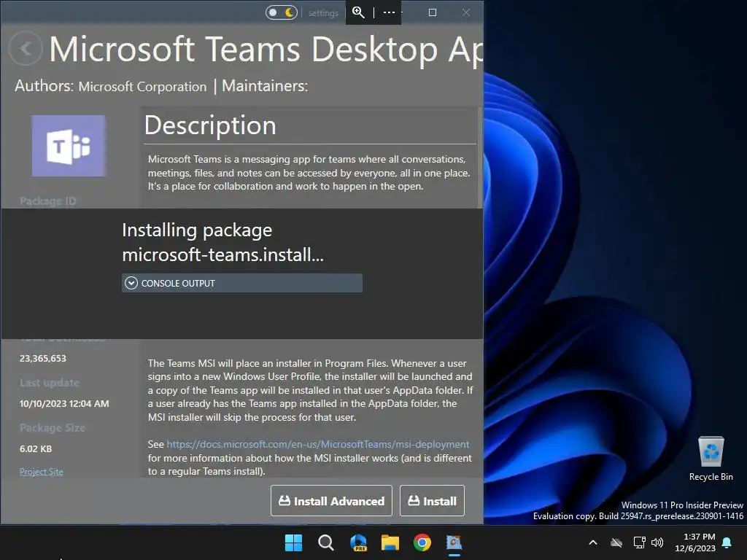Open the settings link in title bar
The image size is (747, 560).
click(x=323, y=13)
